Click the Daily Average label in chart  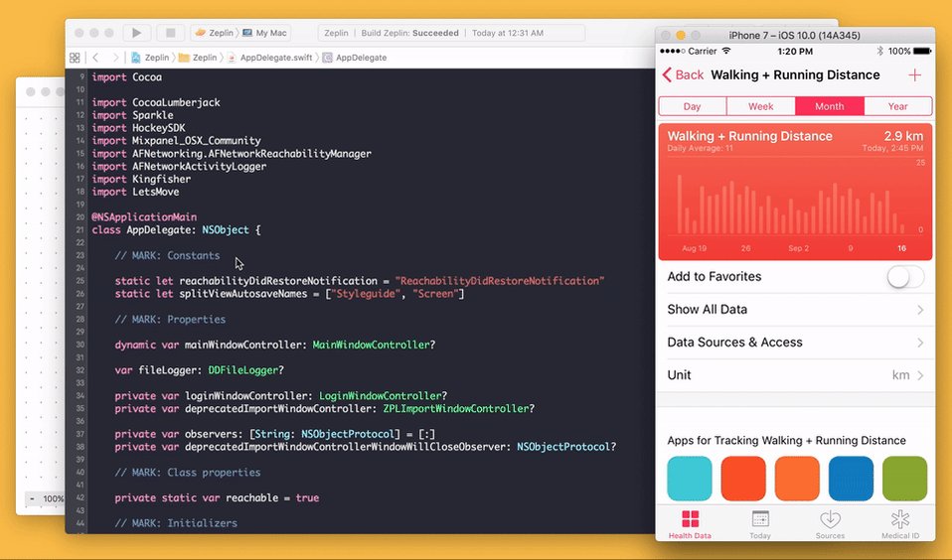[700, 148]
